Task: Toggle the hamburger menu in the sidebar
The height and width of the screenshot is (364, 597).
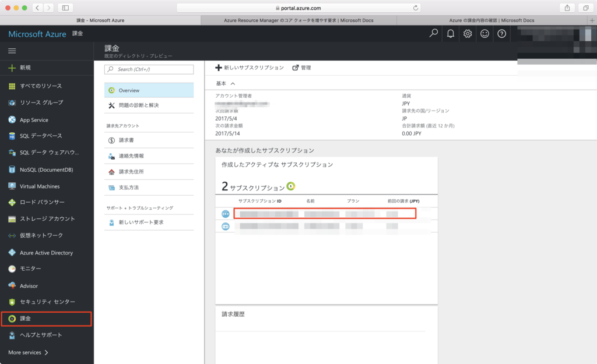Action: click(12, 51)
